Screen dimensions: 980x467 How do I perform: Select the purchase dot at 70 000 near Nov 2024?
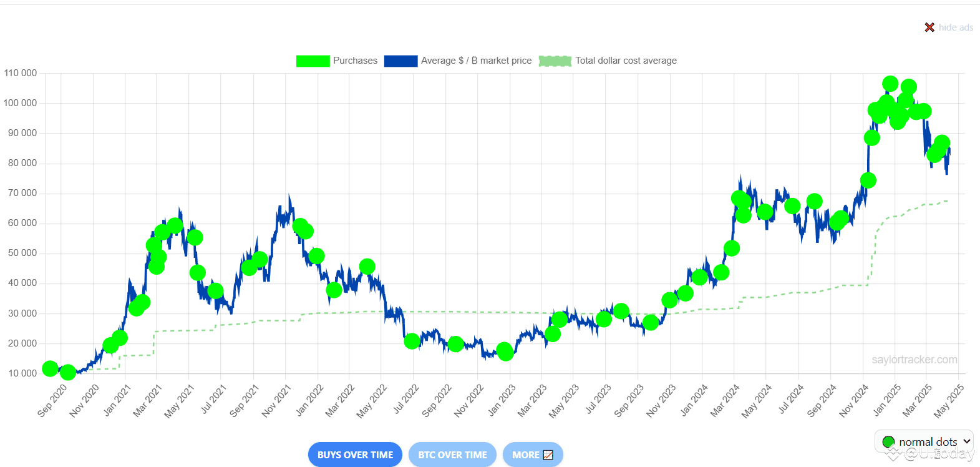coord(868,180)
